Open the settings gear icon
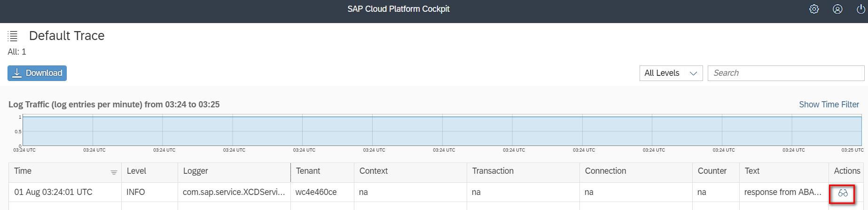 point(814,9)
